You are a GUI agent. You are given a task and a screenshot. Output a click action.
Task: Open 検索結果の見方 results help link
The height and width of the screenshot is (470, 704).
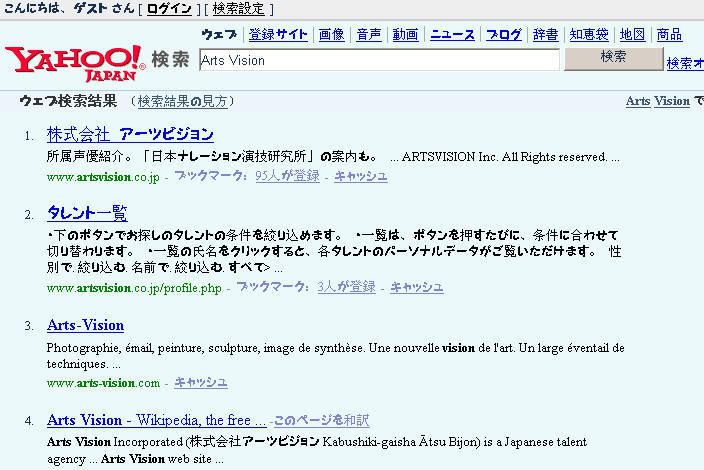[x=183, y=101]
